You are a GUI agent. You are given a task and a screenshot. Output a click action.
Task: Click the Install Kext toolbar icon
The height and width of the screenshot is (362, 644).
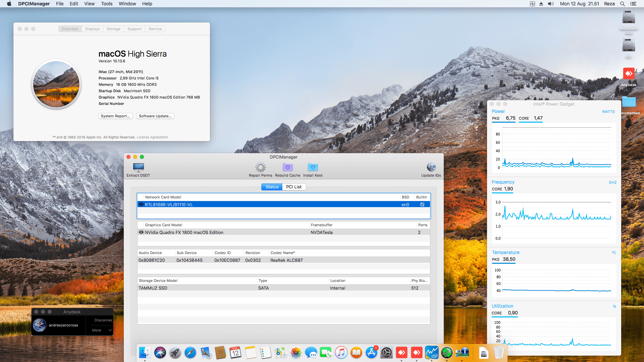coord(313,167)
